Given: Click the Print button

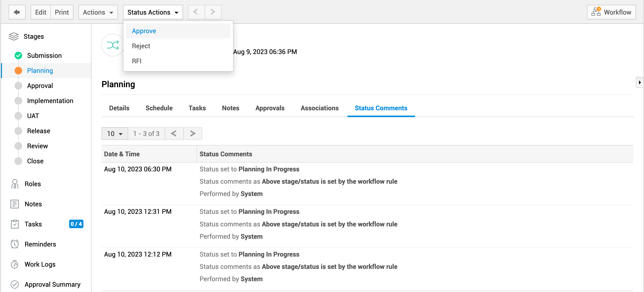Looking at the screenshot, I should coord(62,12).
